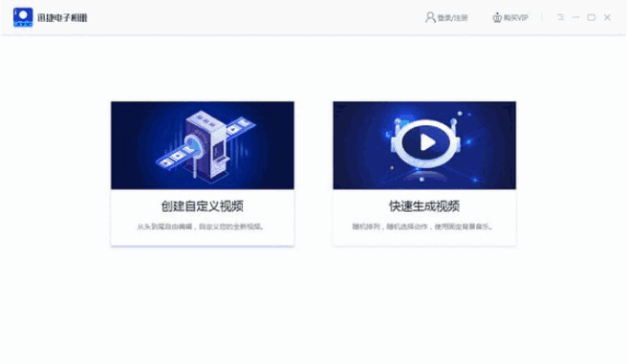This screenshot has width=628, height=364.
Task: Open the title bar menu lines icon
Action: click(560, 17)
